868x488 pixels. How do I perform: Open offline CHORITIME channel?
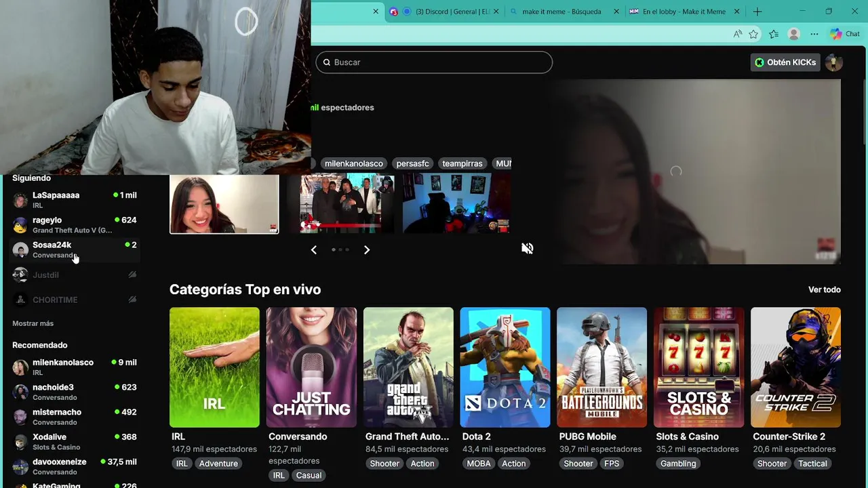(75, 300)
